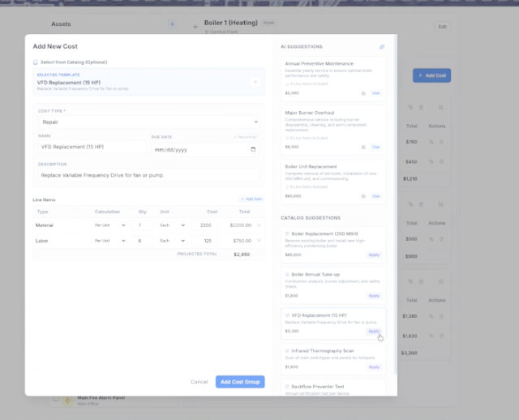The height and width of the screenshot is (420, 519).
Task: Delete the Labor line item row
Action: (x=259, y=240)
